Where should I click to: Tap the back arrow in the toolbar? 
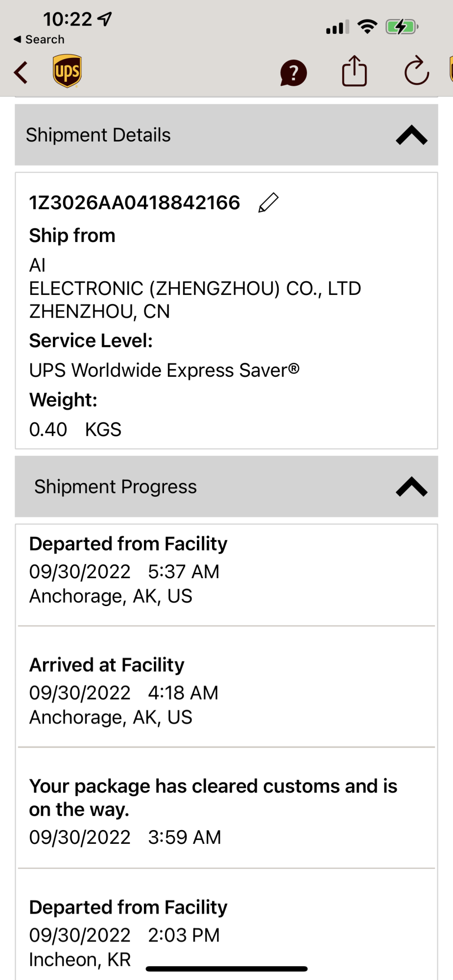click(21, 73)
